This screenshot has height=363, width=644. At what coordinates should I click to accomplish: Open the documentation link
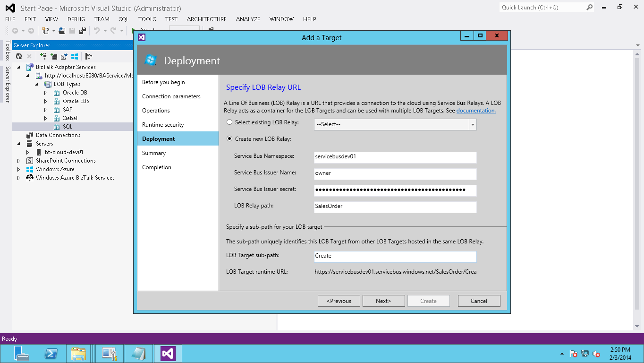(476, 111)
